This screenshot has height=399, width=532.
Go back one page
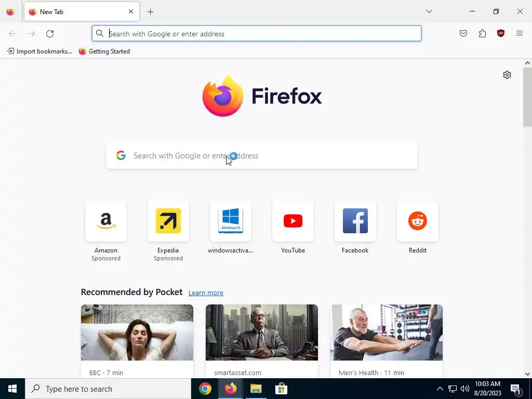12,34
